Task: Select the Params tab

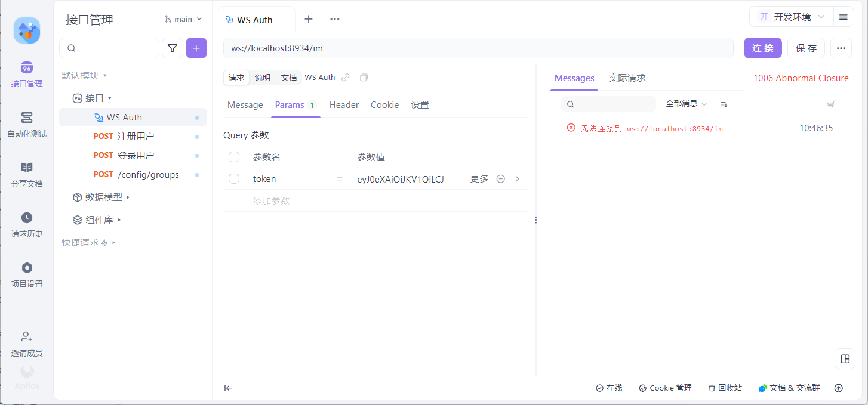Action: [x=296, y=105]
